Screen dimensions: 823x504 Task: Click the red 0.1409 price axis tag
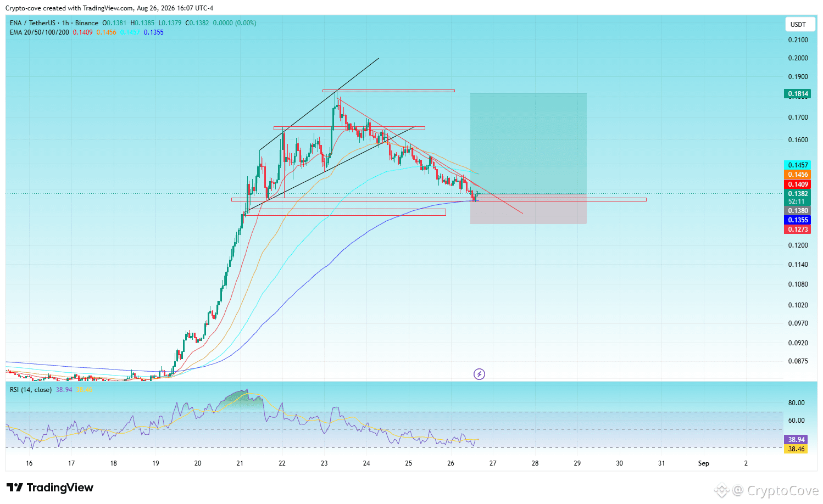click(x=798, y=184)
